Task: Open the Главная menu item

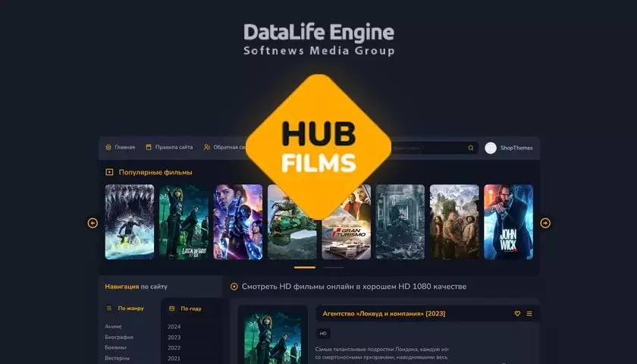Action: tap(124, 147)
